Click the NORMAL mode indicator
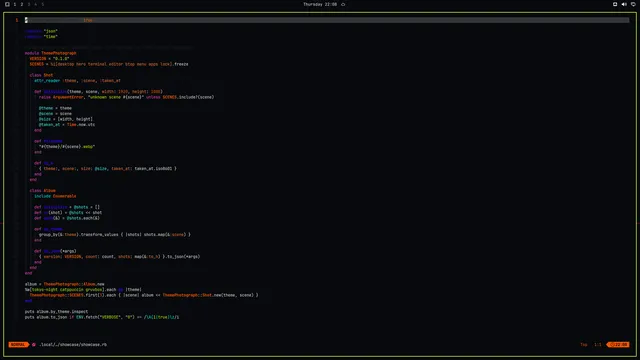 [18, 344]
